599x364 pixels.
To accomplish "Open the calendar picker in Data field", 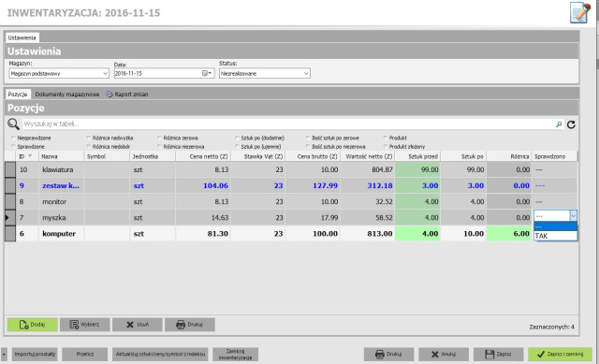I will (x=207, y=73).
